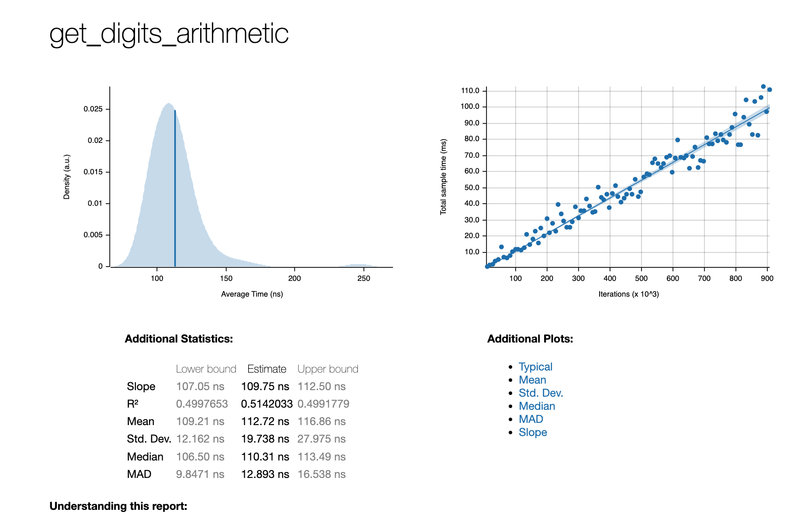Click the Estimate column header
Viewport: 812px width, 526px height.
pos(267,369)
